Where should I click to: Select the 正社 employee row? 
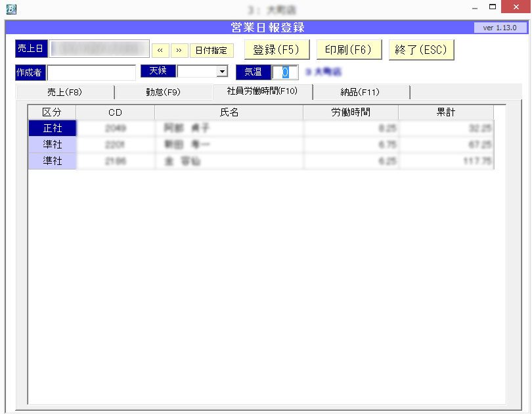pyautogui.click(x=53, y=128)
